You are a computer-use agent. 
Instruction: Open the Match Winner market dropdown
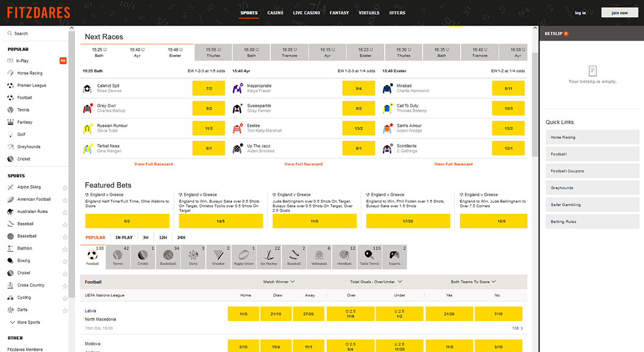pos(279,282)
